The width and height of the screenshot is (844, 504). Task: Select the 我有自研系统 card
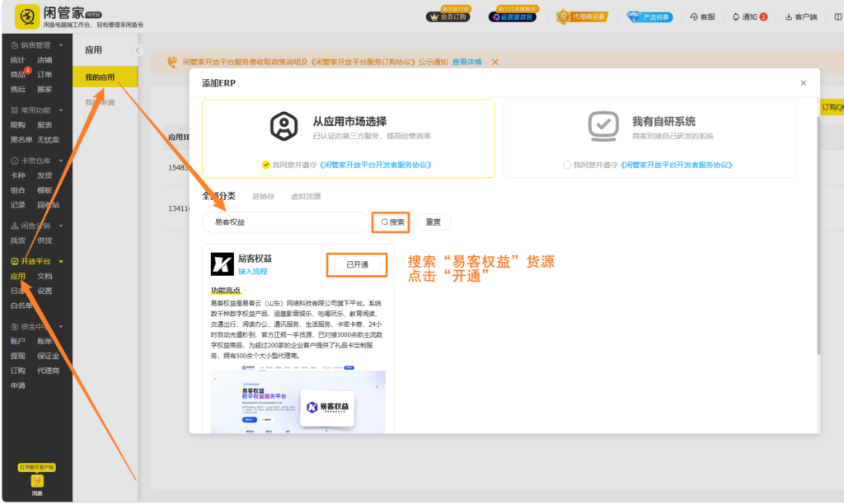(649, 138)
